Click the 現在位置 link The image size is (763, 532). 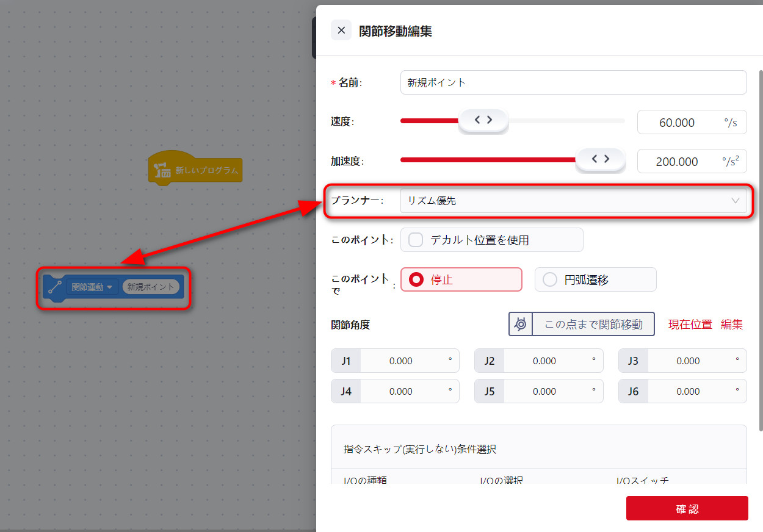tap(690, 325)
